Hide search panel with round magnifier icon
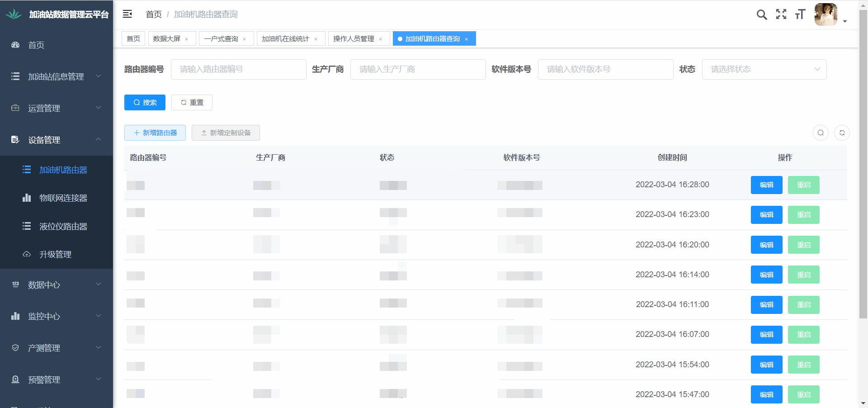This screenshot has height=408, width=868. (x=821, y=133)
